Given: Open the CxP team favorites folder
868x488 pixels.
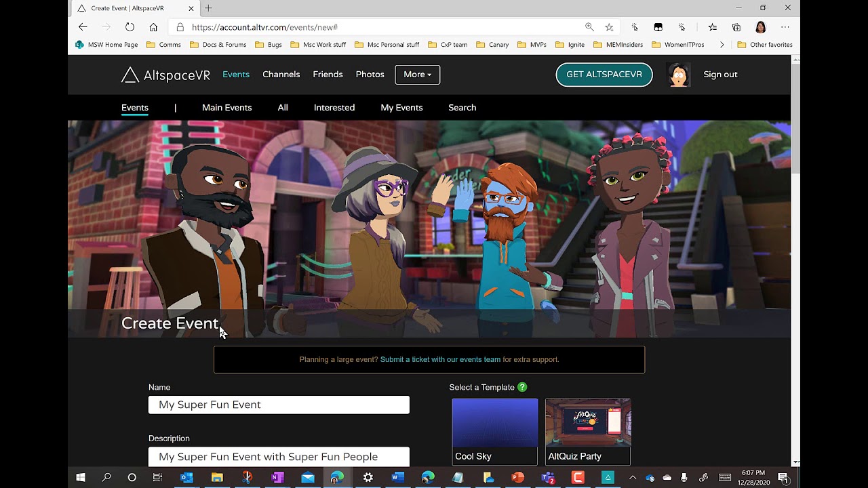Looking at the screenshot, I should tap(448, 45).
